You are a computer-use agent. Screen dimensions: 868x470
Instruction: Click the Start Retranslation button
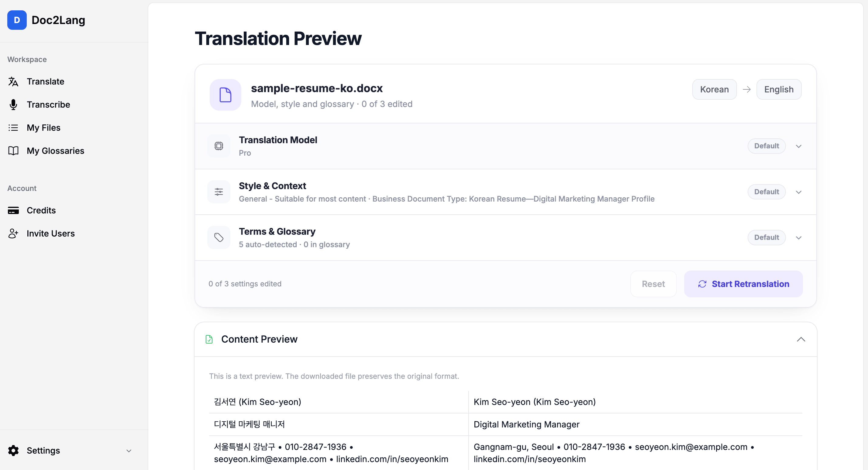pyautogui.click(x=743, y=284)
